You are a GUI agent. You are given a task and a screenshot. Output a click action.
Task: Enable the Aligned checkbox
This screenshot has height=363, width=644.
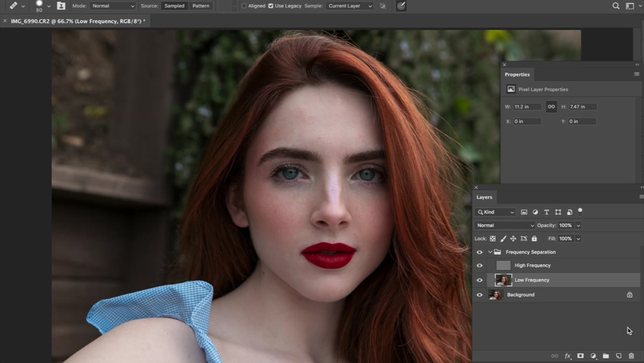(244, 6)
